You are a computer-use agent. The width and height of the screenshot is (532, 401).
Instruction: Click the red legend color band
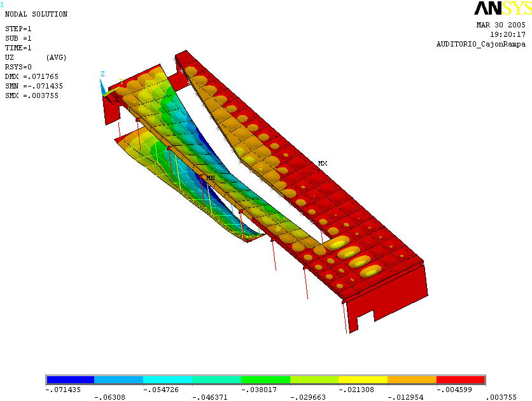pyautogui.click(x=461, y=379)
